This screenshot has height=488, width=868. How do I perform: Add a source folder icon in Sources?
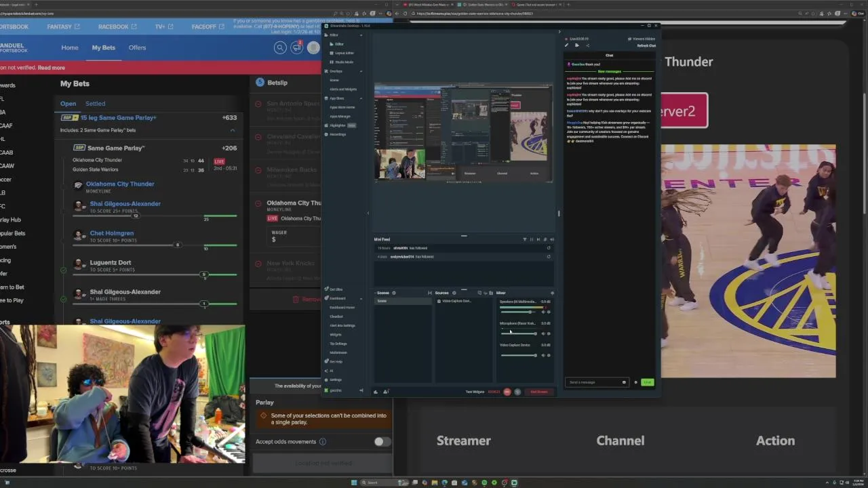[491, 293]
